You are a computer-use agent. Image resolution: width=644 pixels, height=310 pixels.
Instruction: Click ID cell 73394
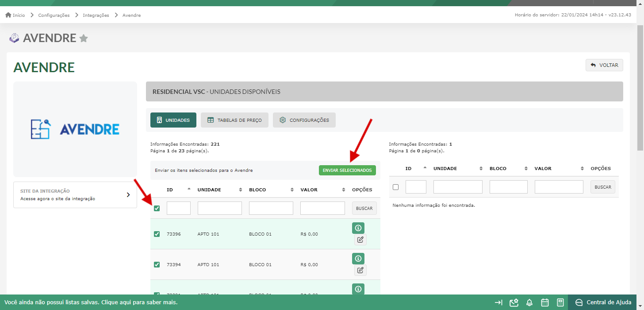174,264
